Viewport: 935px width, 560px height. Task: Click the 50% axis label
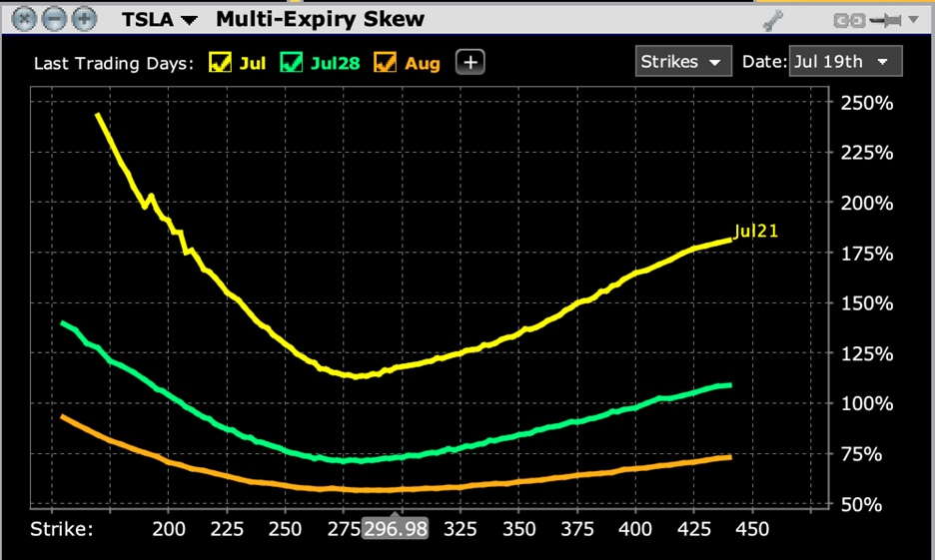[x=861, y=504]
